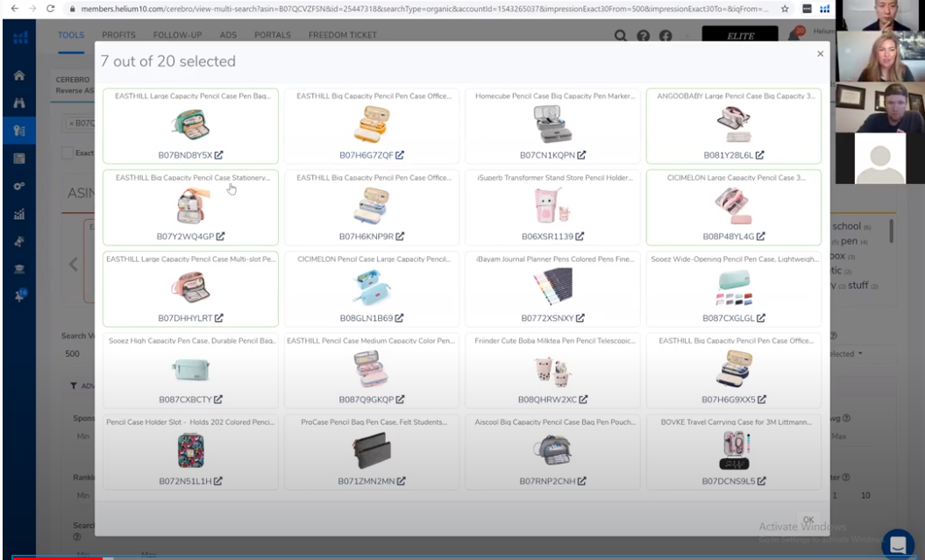The height and width of the screenshot is (560, 925).
Task: Bookmark this page with star icon
Action: (x=785, y=9)
